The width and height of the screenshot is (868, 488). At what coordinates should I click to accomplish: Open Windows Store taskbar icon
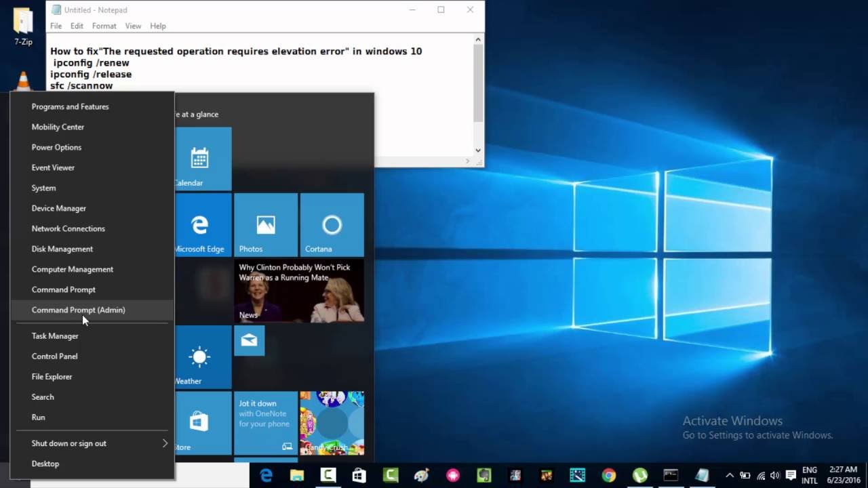[x=359, y=476]
